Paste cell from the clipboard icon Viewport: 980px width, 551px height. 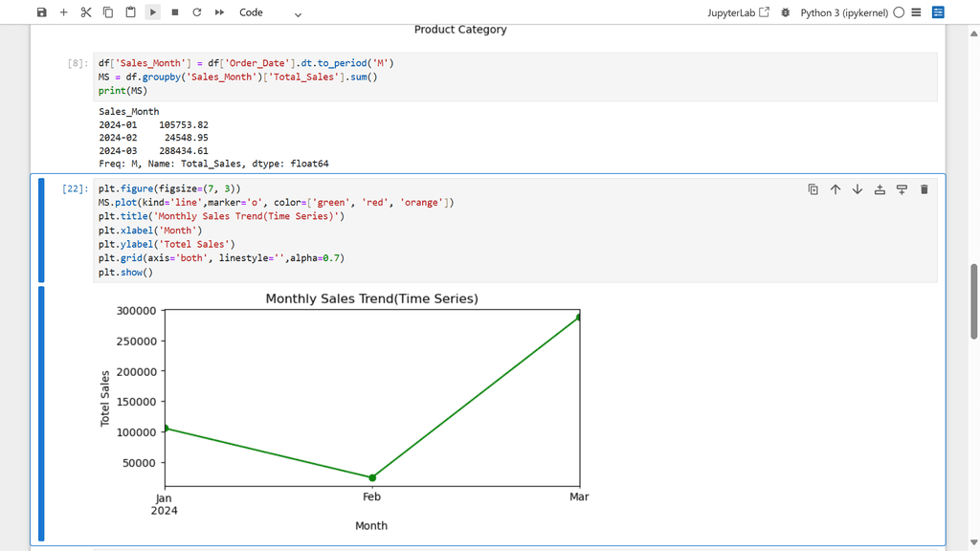click(131, 12)
